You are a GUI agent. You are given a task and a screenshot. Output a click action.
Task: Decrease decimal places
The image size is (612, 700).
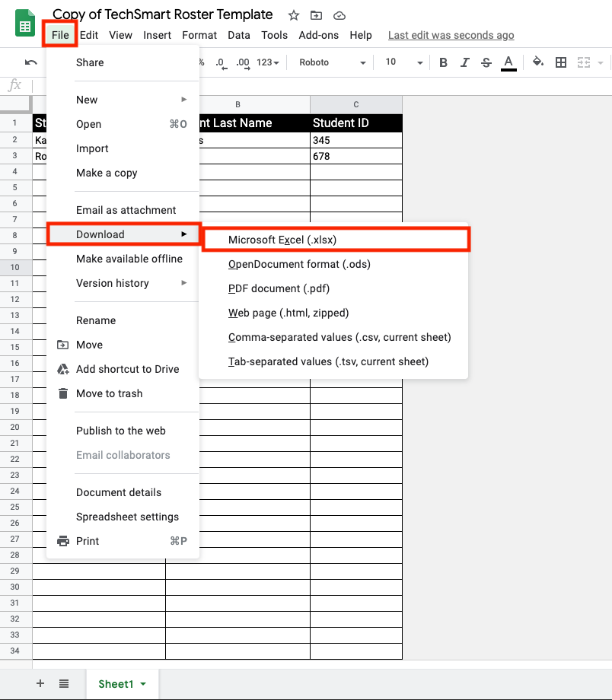[221, 62]
